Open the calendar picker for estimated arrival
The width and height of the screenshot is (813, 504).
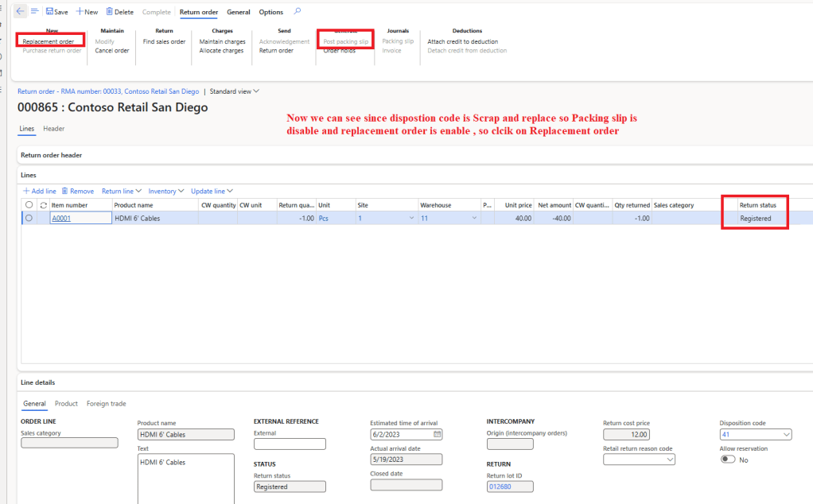click(437, 435)
